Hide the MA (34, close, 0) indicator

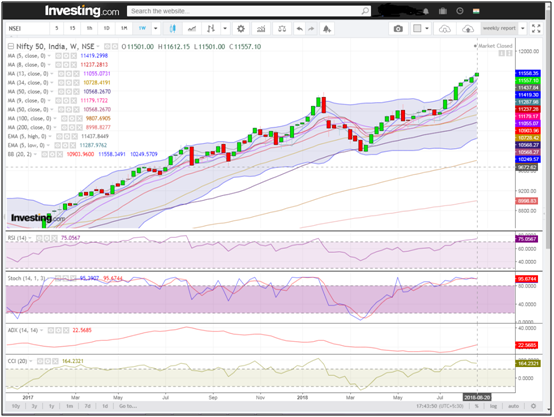pyautogui.click(x=61, y=83)
